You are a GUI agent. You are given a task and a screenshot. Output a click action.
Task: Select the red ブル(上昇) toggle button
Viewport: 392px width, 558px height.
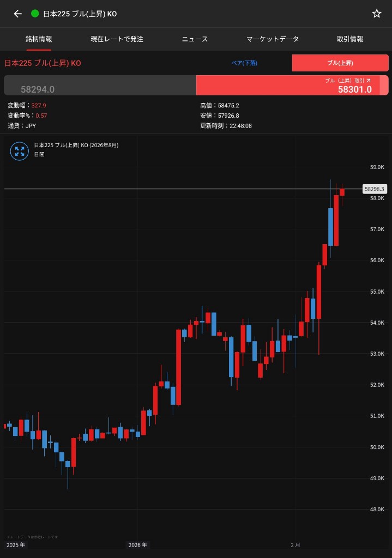click(x=340, y=63)
